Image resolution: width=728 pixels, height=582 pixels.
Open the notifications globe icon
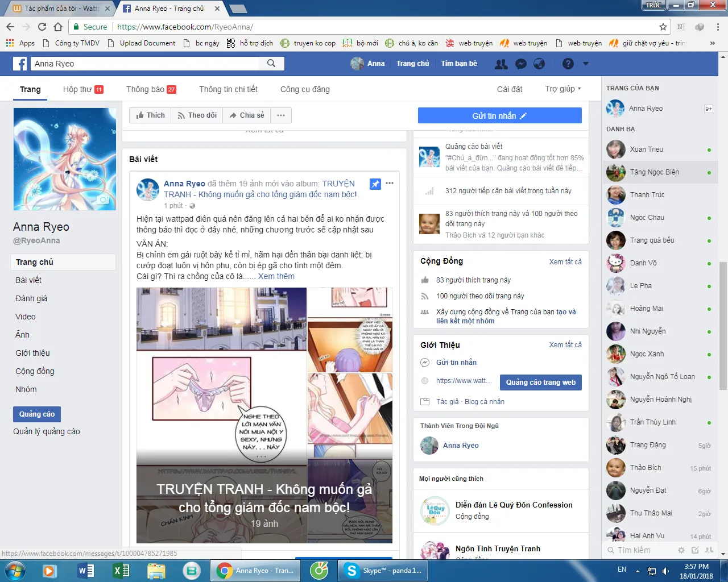(x=539, y=64)
